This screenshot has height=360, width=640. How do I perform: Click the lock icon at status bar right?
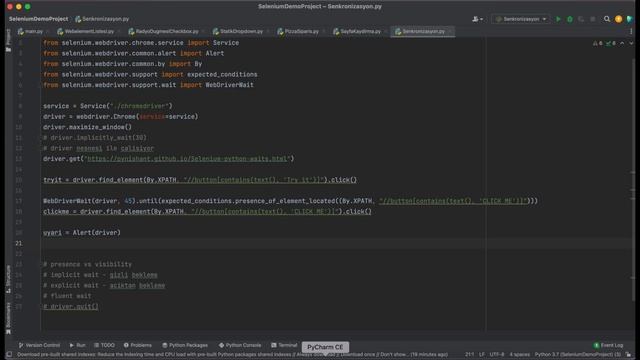pos(628,355)
